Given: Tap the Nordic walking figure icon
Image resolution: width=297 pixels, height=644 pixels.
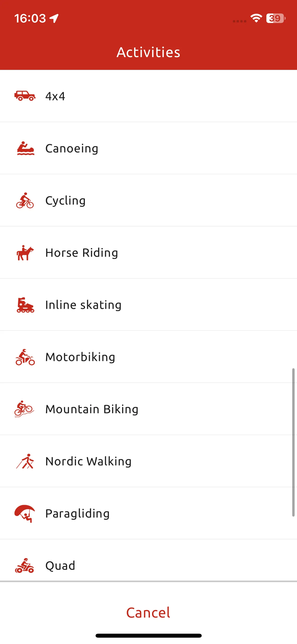Looking at the screenshot, I should pos(25,461).
